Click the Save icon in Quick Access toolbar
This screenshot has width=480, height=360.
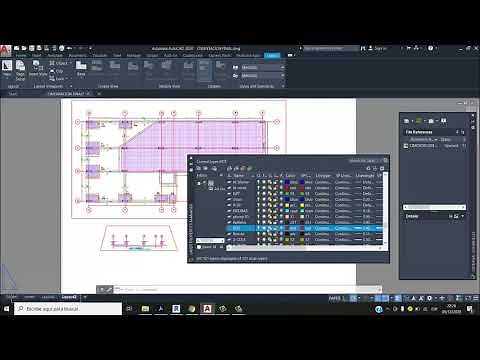pos(31,48)
